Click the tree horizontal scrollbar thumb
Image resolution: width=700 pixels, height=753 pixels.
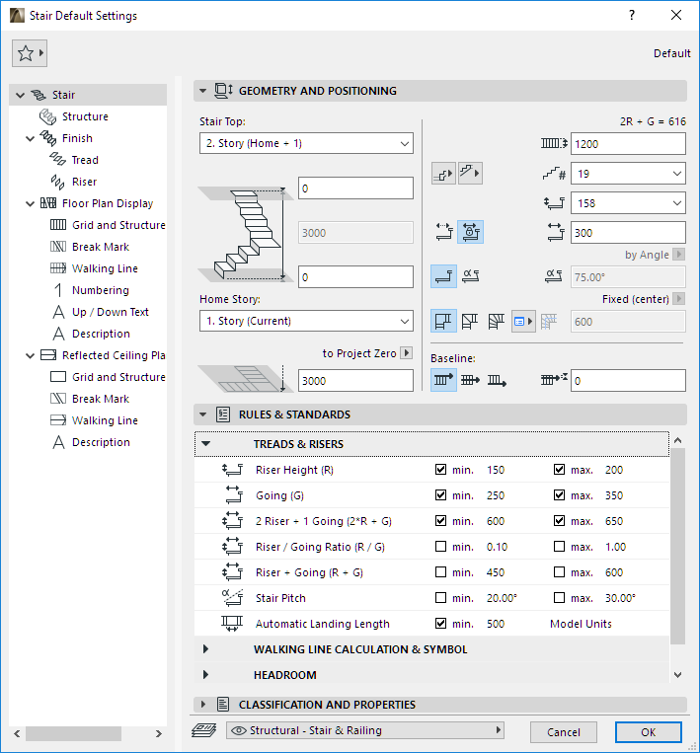click(73, 733)
